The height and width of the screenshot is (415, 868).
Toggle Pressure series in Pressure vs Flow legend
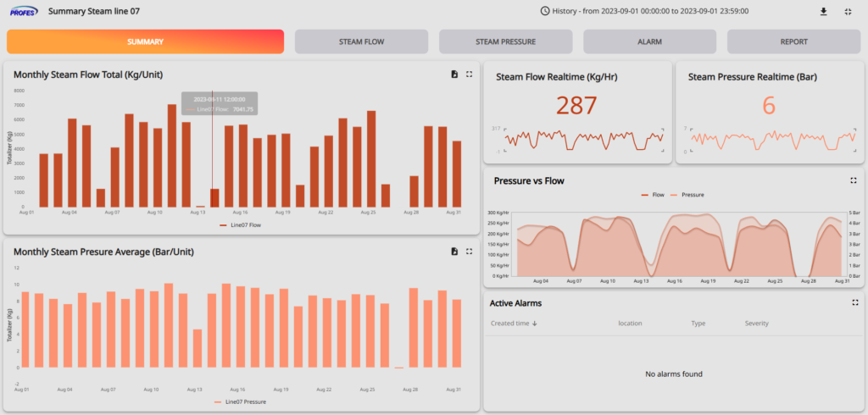[687, 195]
